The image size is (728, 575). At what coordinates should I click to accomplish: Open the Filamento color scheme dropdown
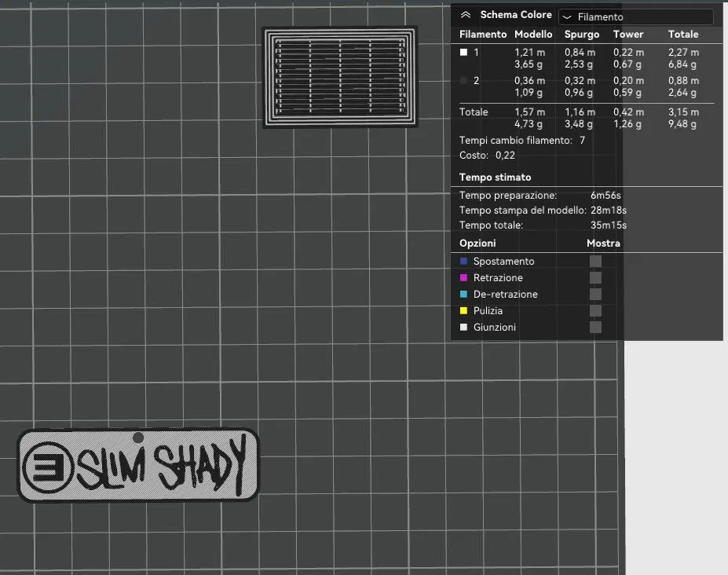point(635,16)
